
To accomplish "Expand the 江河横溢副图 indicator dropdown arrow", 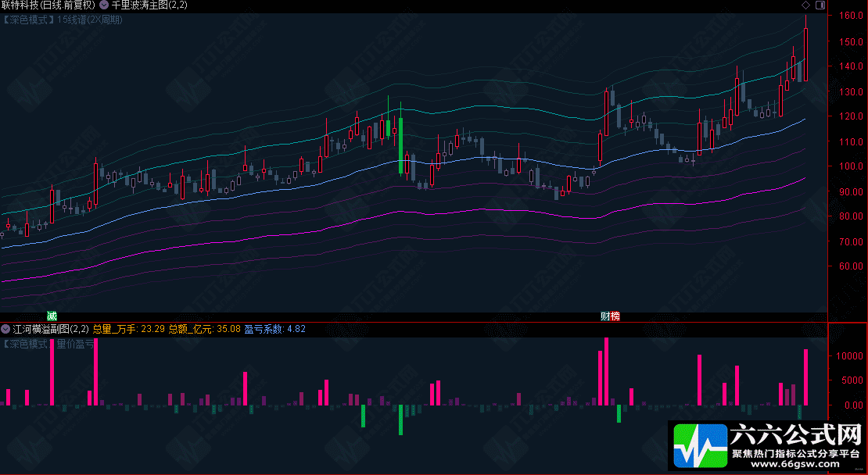I will [x=5, y=329].
